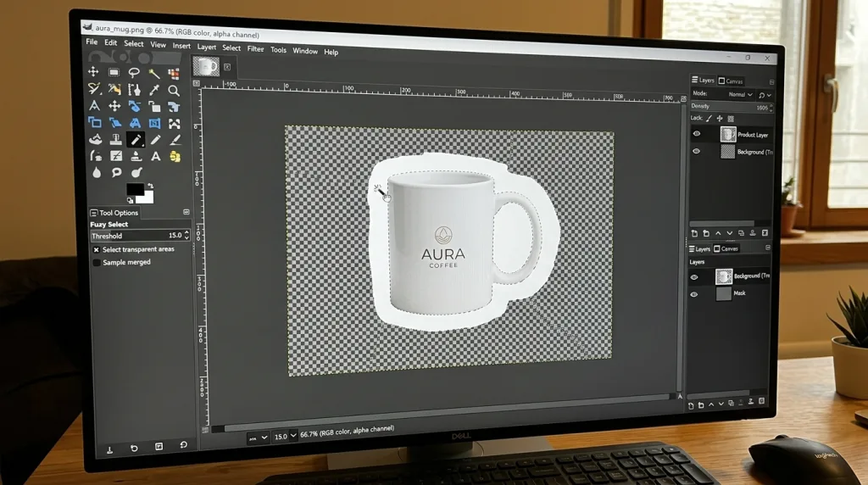The height and width of the screenshot is (485, 868).
Task: Switch to Canvas tab above Mask layer list
Action: [726, 248]
